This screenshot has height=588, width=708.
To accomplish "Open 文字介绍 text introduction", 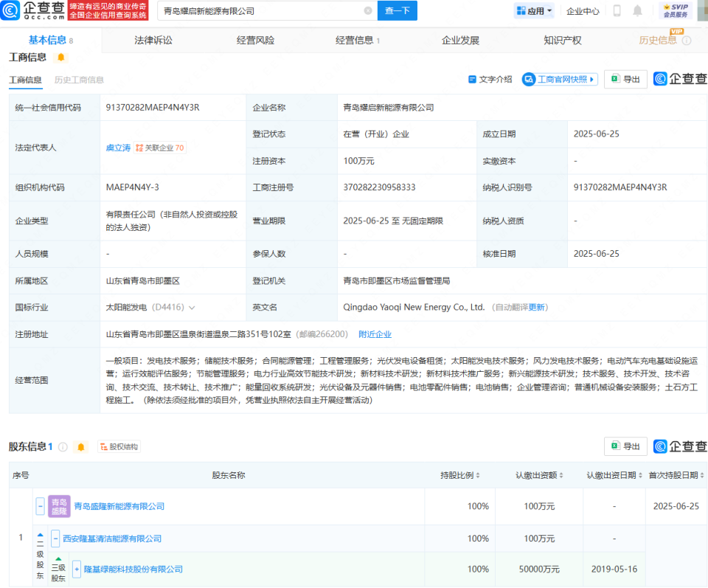I will [490, 80].
